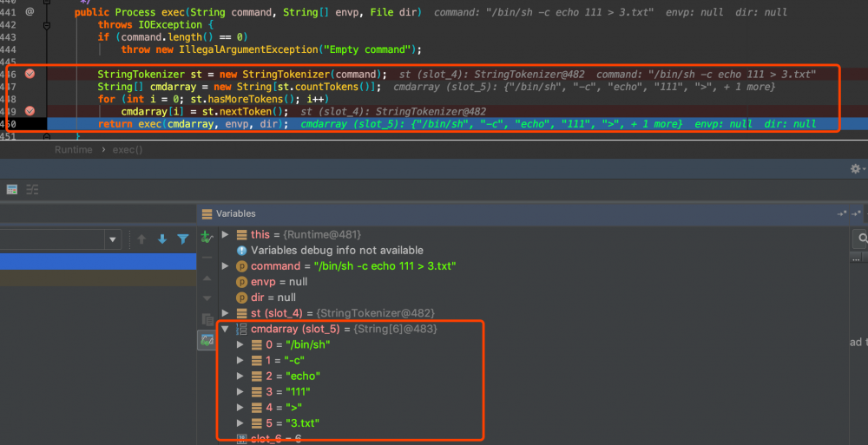This screenshot has width=868, height=445.
Task: Expand the command variable node
Action: 226,266
